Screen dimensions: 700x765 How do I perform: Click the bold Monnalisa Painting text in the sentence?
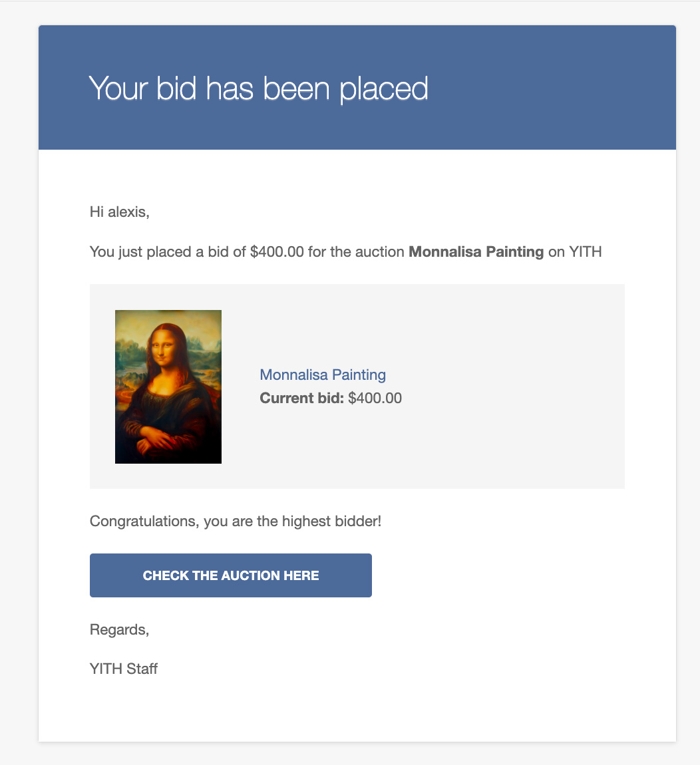(x=476, y=252)
